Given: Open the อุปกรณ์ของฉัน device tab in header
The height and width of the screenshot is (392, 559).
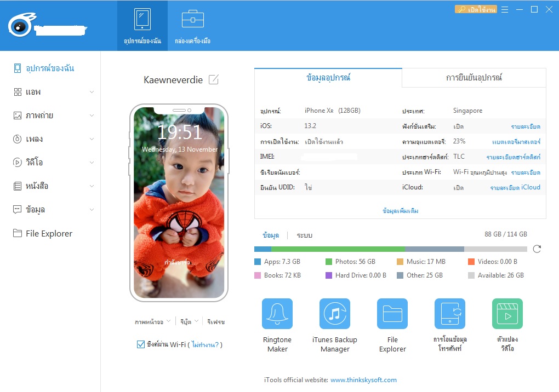Looking at the screenshot, I should point(142,26).
